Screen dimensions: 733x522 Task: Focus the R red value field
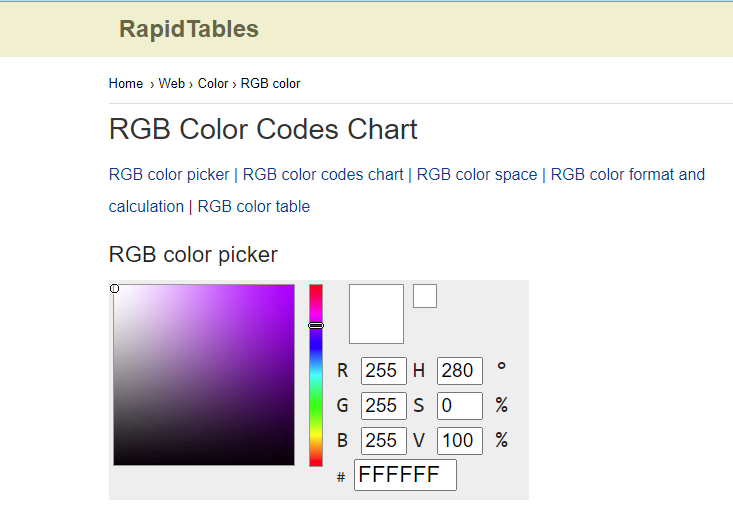click(x=384, y=371)
